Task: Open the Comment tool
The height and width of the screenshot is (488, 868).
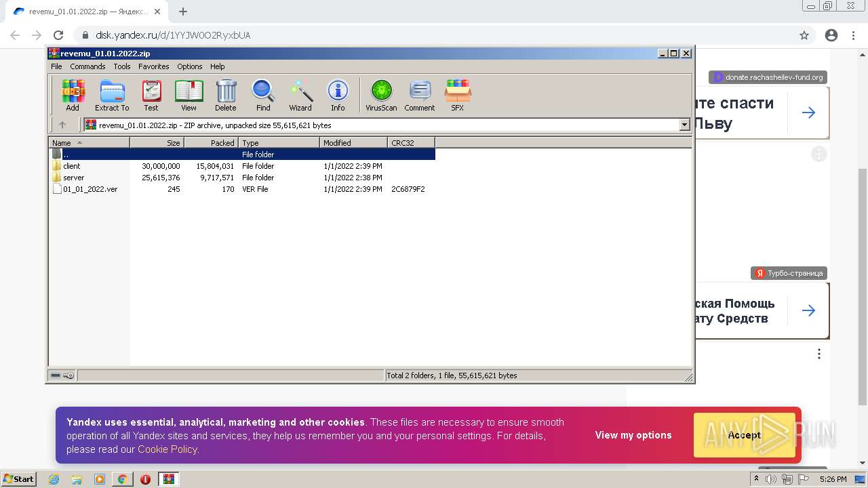Action: click(x=420, y=95)
